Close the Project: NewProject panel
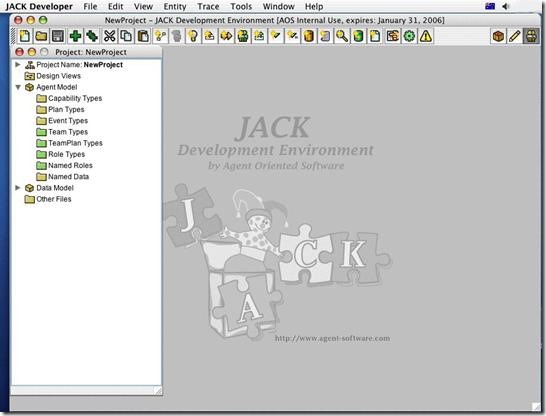546x416 pixels. (20, 52)
